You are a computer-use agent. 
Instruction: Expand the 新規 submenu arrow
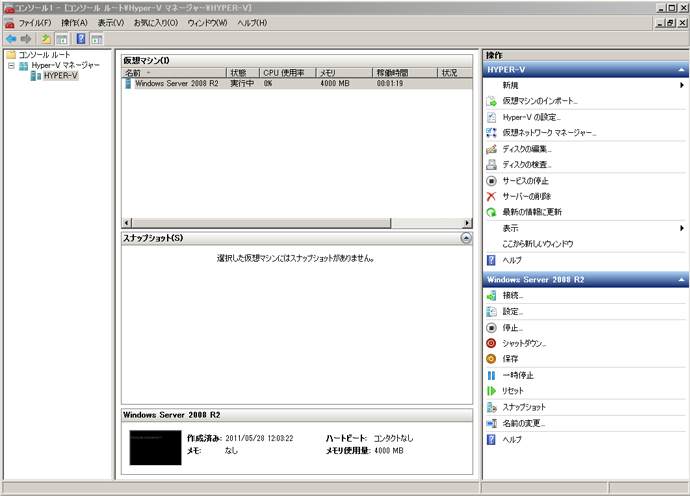[681, 85]
